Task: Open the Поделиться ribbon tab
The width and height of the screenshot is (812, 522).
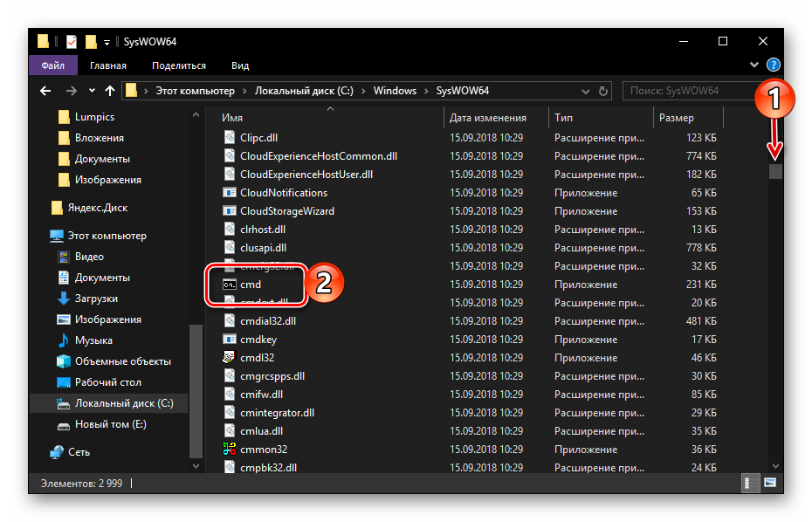Action: click(x=179, y=65)
